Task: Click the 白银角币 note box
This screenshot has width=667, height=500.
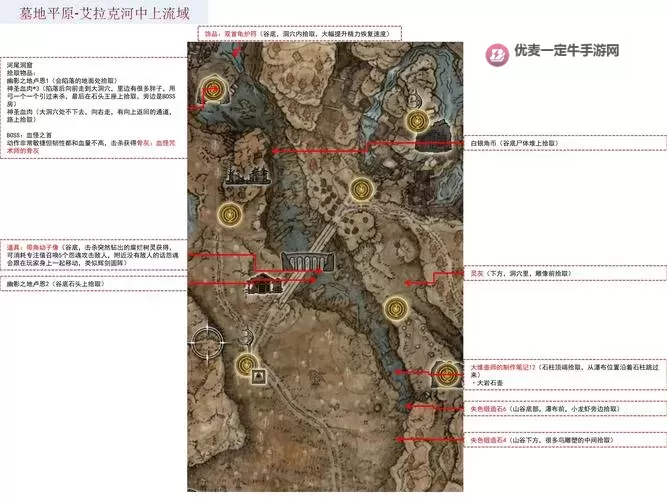Action: (565, 143)
